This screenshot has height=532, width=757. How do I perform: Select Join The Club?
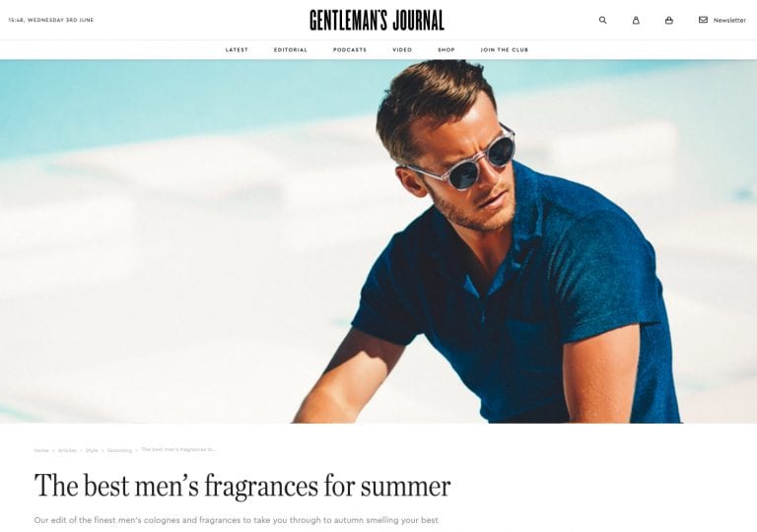pos(504,49)
